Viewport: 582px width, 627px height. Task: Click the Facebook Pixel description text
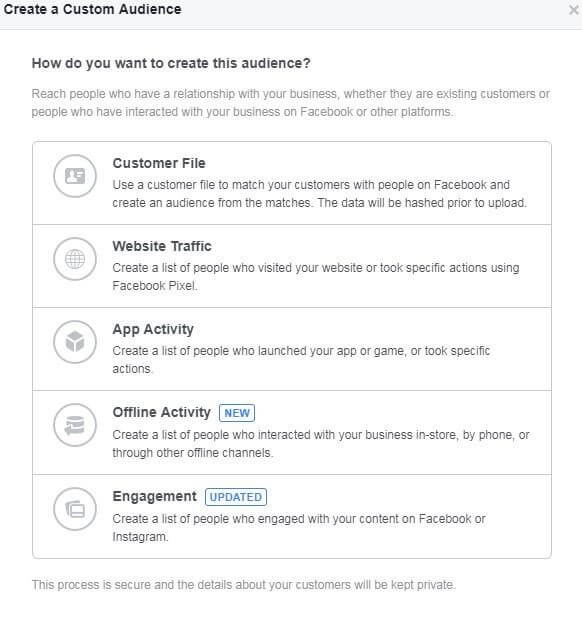click(316, 277)
